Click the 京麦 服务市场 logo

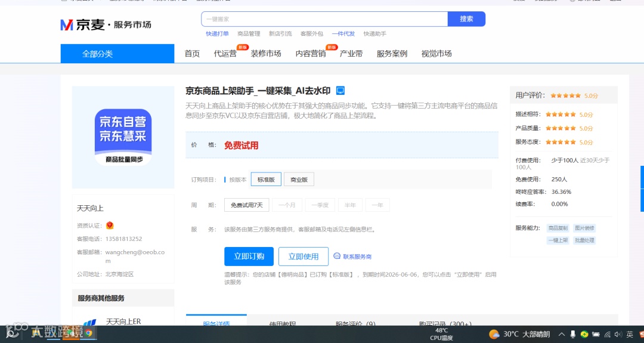click(106, 24)
